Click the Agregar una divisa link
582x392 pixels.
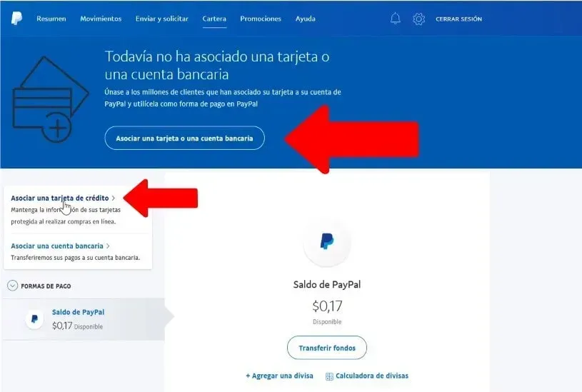click(279, 376)
